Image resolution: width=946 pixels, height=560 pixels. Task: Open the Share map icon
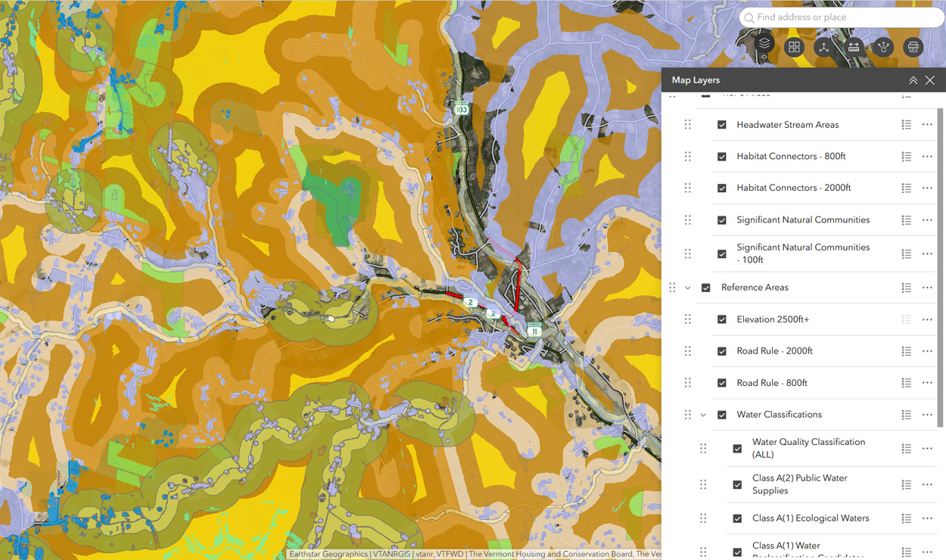pyautogui.click(x=883, y=47)
